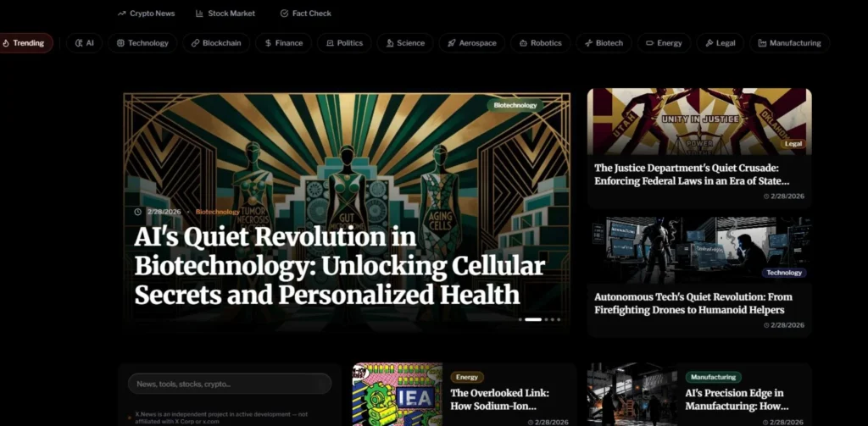Click the Energy chip's battery icon

click(650, 43)
